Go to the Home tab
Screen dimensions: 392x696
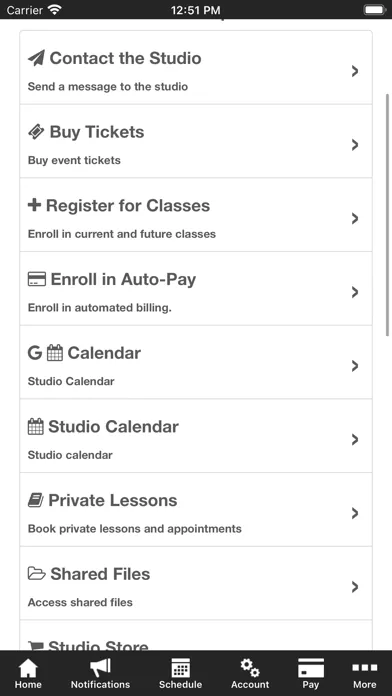28,673
